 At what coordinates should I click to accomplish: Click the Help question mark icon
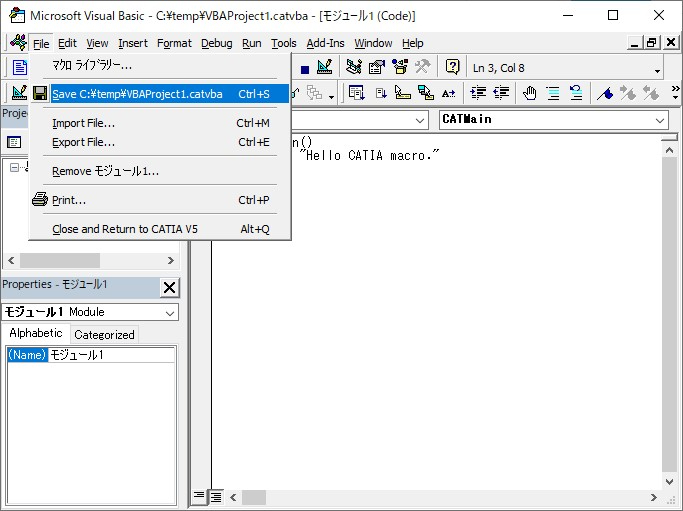[x=452, y=67]
